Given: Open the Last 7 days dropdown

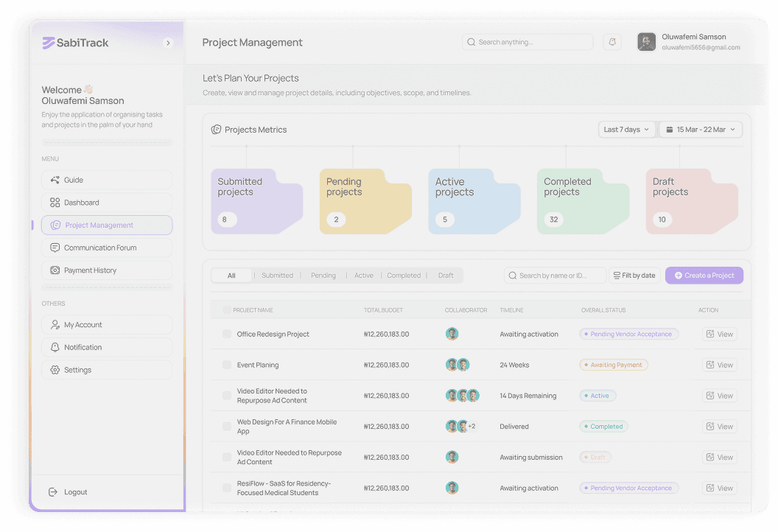Looking at the screenshot, I should [x=625, y=129].
